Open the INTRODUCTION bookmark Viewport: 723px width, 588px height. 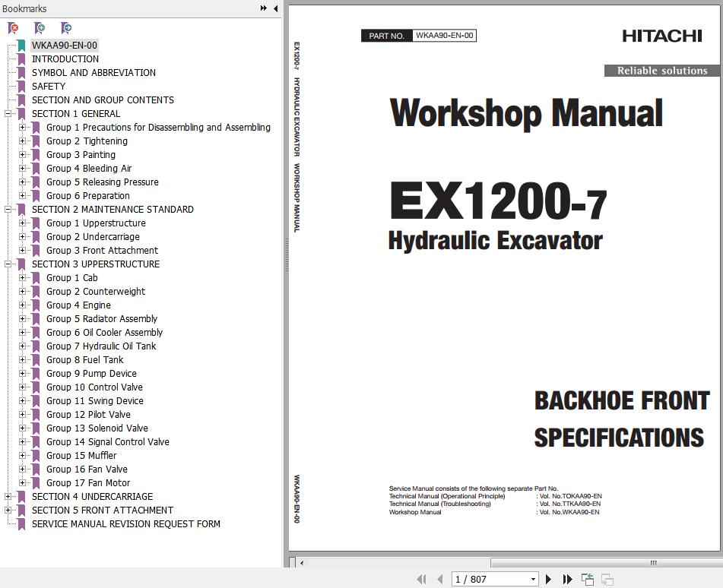click(x=65, y=59)
